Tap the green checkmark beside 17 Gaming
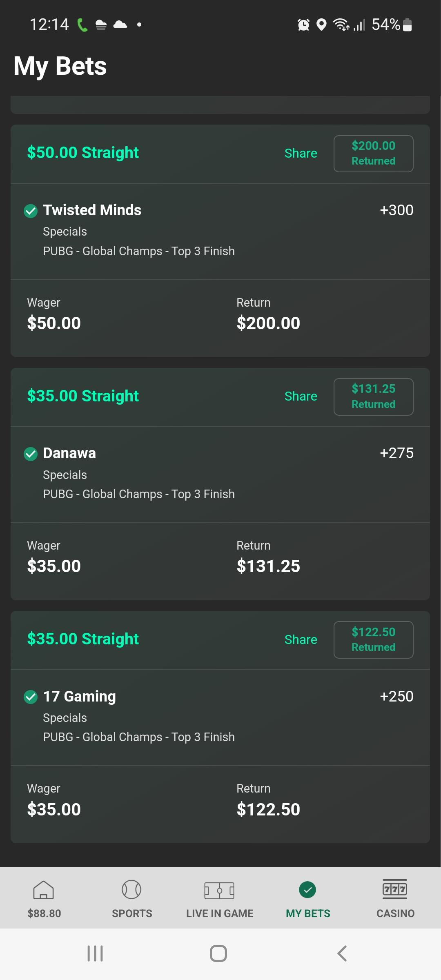 click(x=31, y=697)
